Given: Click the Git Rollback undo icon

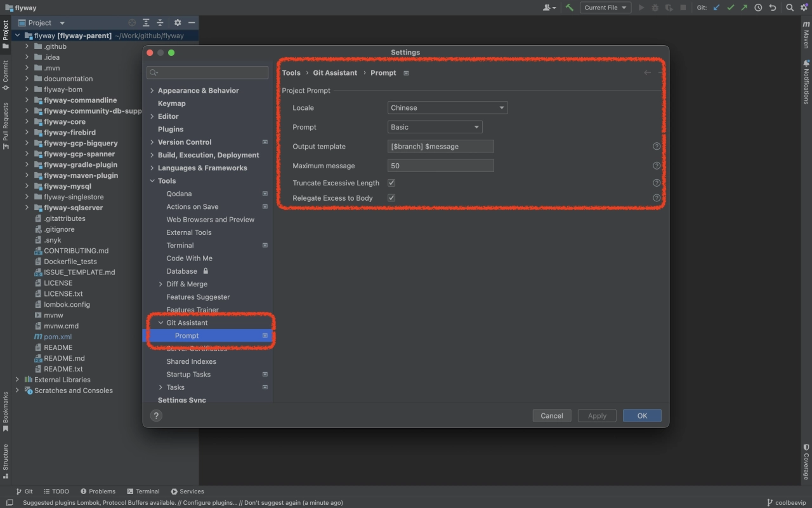Looking at the screenshot, I should coord(772,8).
